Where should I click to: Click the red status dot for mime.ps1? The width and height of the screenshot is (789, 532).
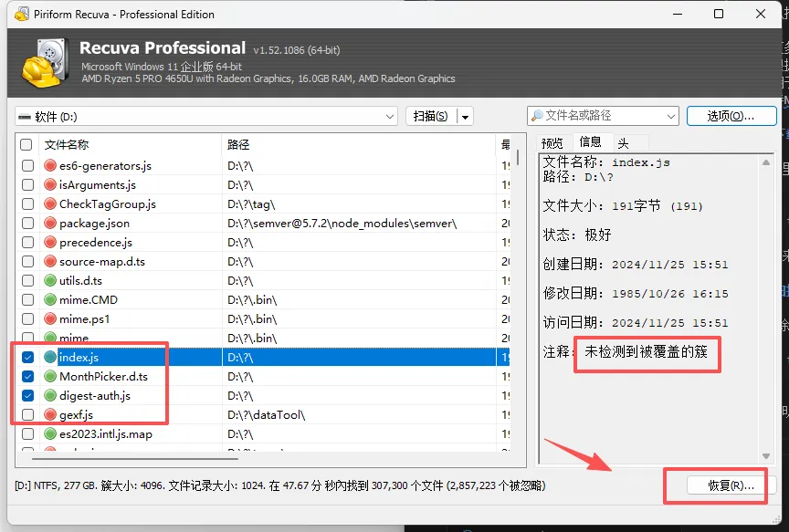click(x=50, y=318)
